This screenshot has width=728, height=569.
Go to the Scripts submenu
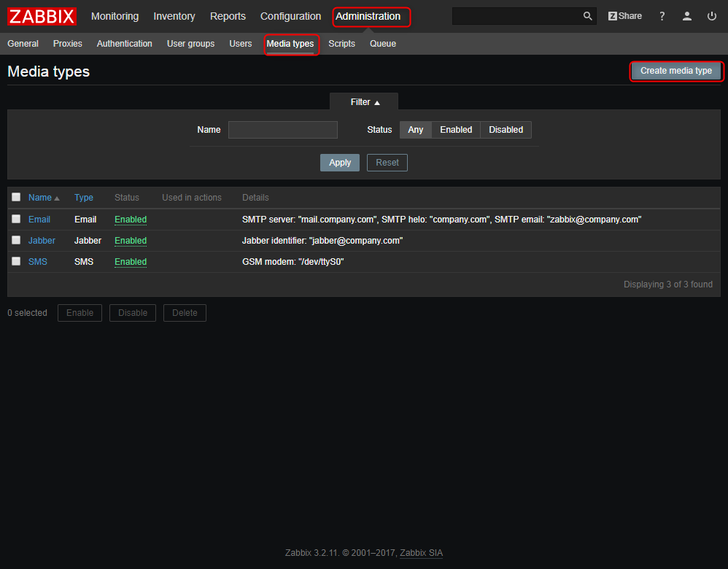(x=341, y=44)
